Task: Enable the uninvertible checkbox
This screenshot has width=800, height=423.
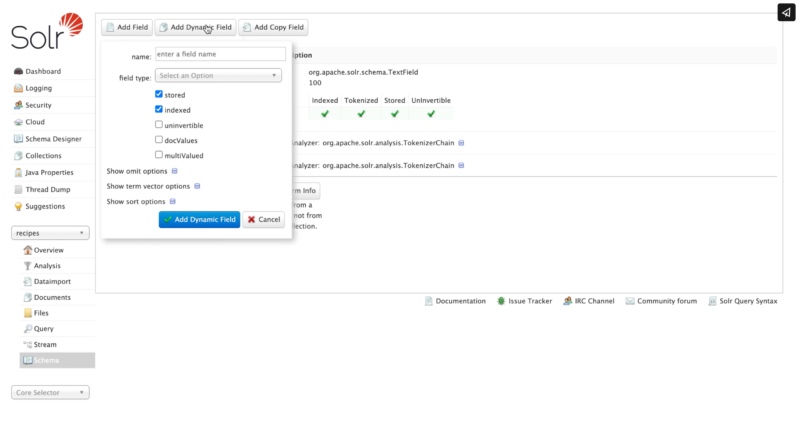Action: point(159,125)
